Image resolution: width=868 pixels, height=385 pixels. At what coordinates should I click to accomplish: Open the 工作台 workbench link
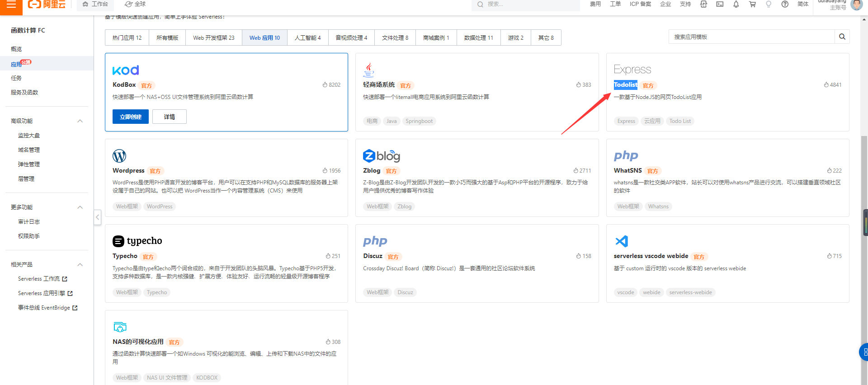pyautogui.click(x=95, y=4)
